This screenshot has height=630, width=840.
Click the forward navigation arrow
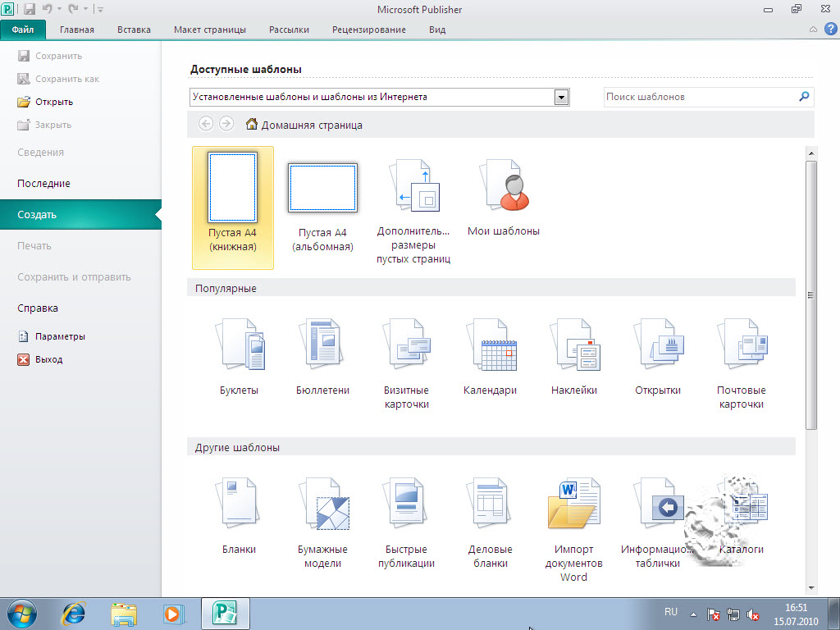[226, 124]
